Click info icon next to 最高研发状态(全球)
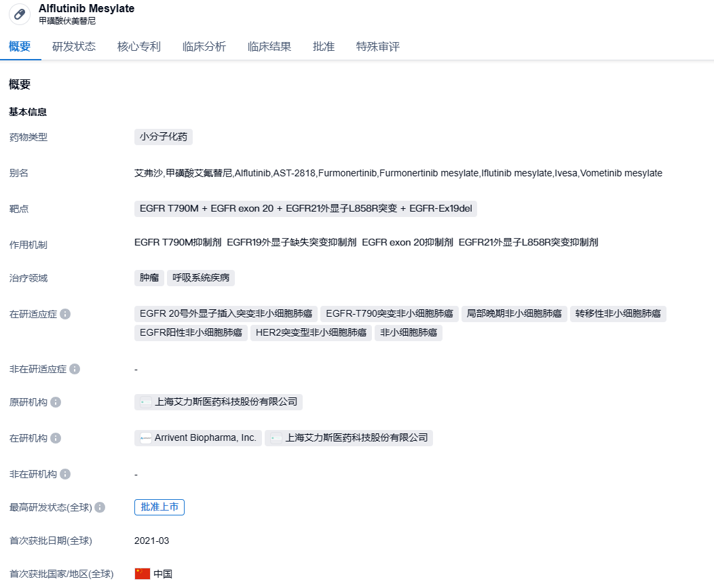The height and width of the screenshot is (588, 714). coord(100,507)
